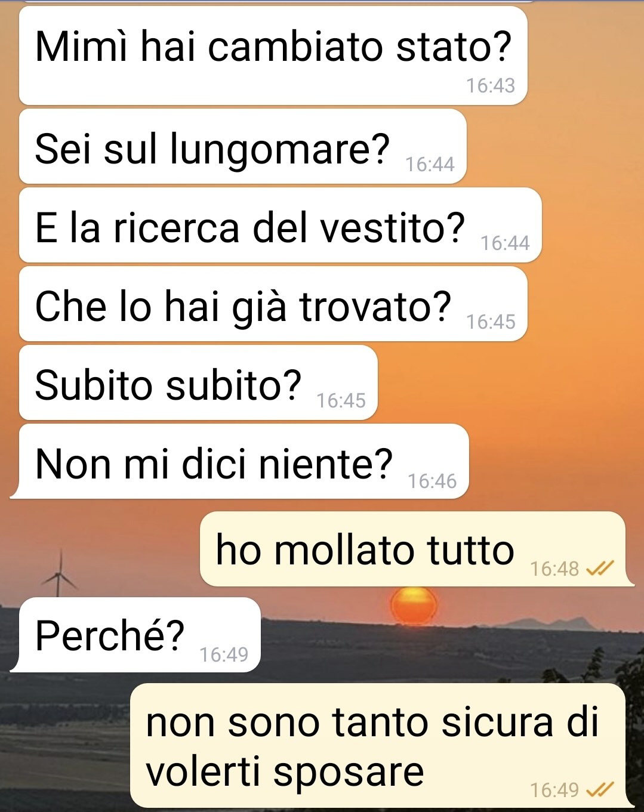The height and width of the screenshot is (812, 644).
Task: Select the message "Mimì hai cambiato stato?"
Action: pos(273,55)
